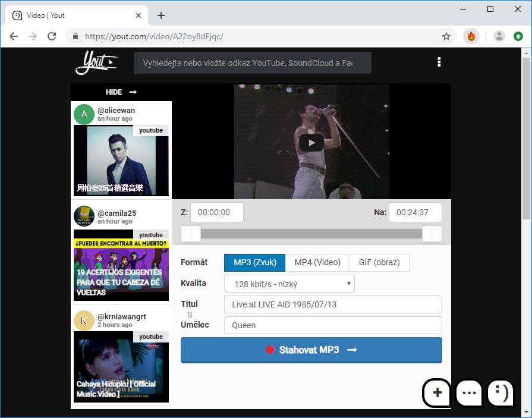Click the Z start time field

click(217, 212)
